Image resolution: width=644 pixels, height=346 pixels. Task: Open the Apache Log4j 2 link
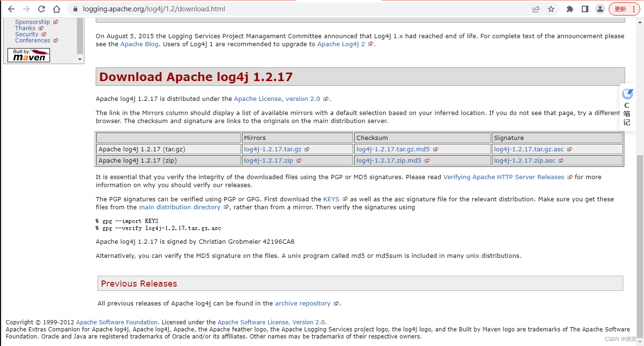point(340,44)
